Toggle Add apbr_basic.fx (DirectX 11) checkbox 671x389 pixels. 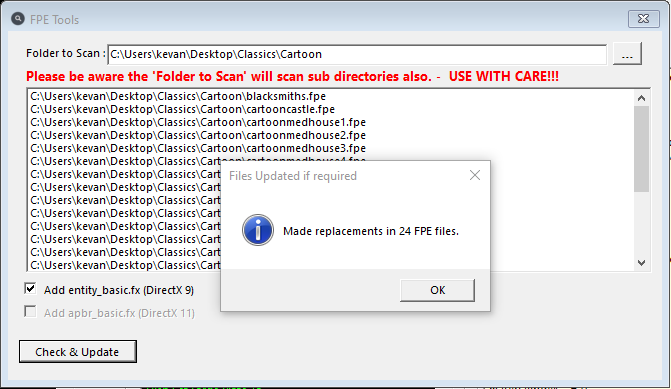tap(30, 312)
